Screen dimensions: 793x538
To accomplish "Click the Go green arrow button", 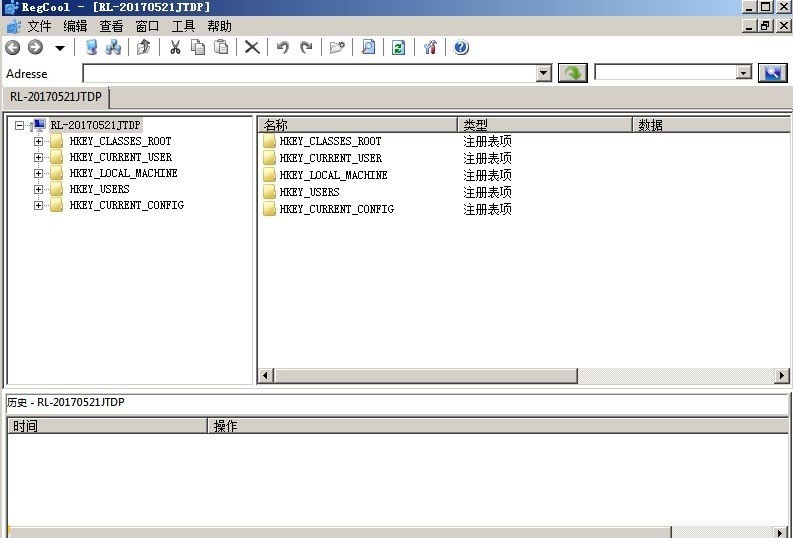I will click(572, 73).
